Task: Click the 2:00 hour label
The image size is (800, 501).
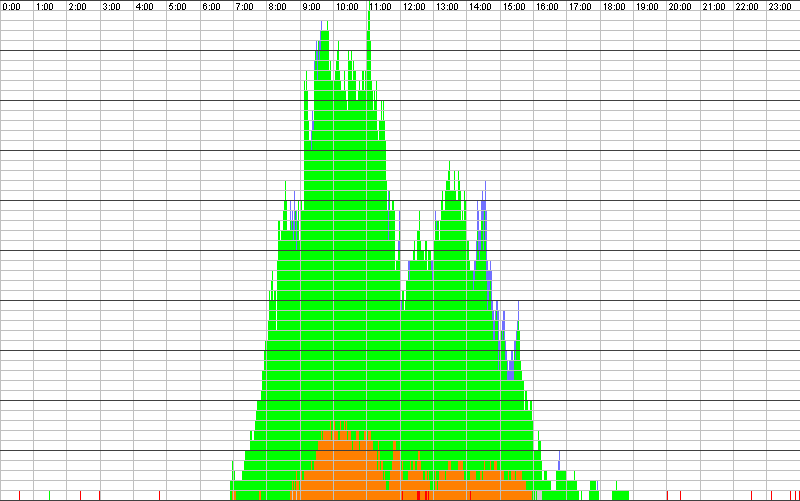Action: pos(78,7)
